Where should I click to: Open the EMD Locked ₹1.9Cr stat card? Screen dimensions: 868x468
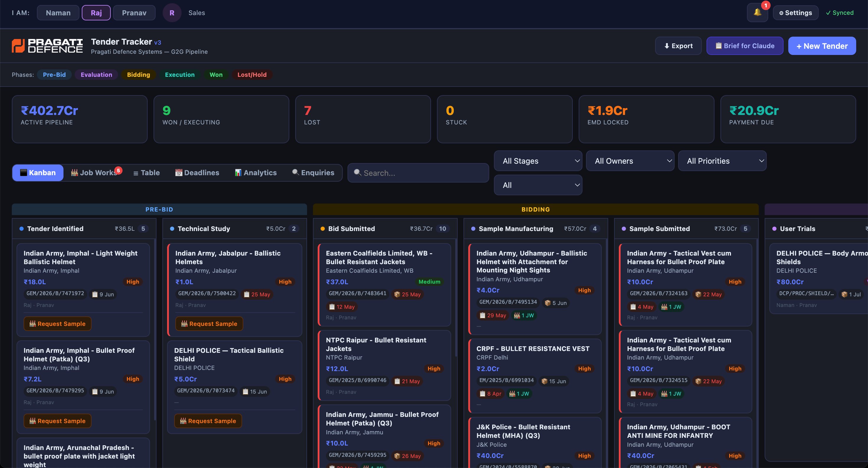tap(646, 119)
